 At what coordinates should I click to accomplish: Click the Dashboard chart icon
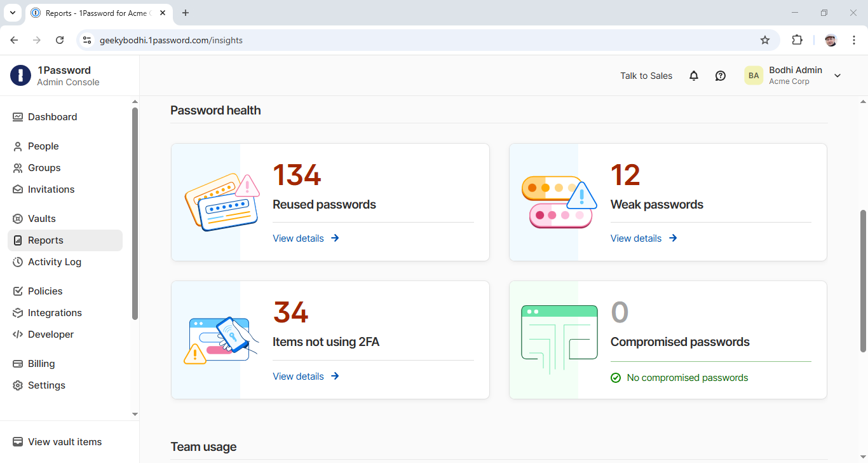pyautogui.click(x=18, y=117)
